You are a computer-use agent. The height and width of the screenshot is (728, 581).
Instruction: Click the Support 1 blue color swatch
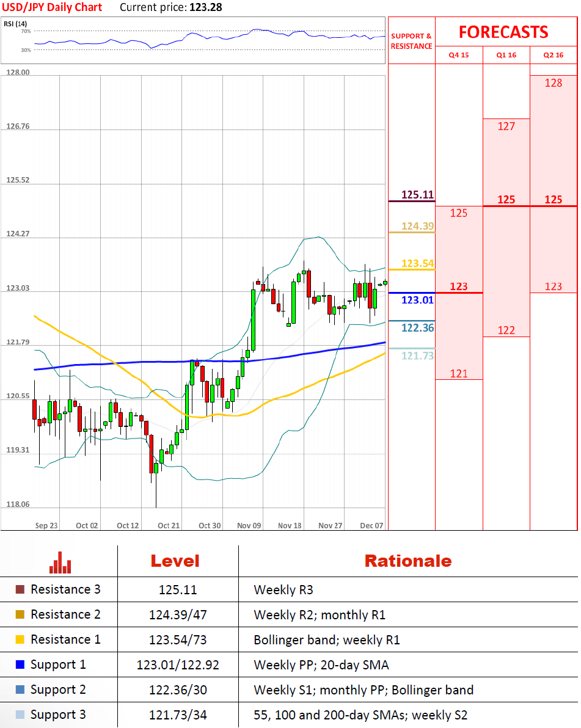coord(20,664)
